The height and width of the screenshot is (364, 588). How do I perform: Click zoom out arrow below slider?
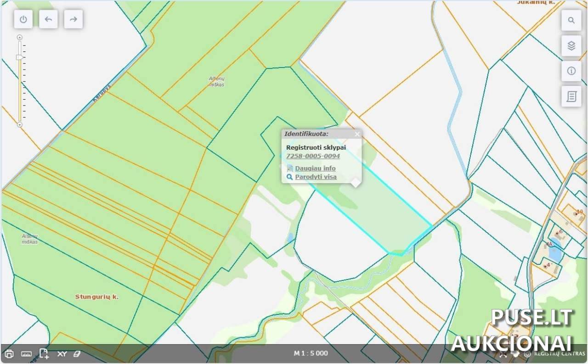19,125
